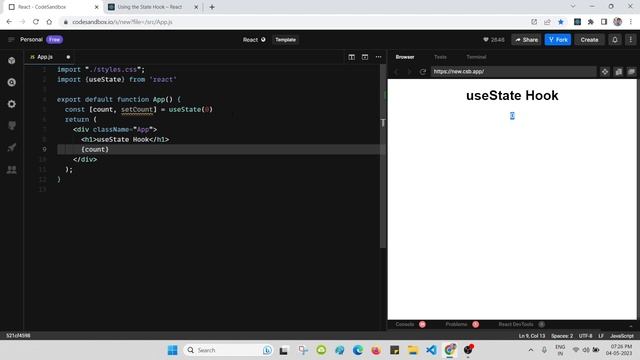Reload the browser page
Screen dimensions: 640x360
(36, 22)
